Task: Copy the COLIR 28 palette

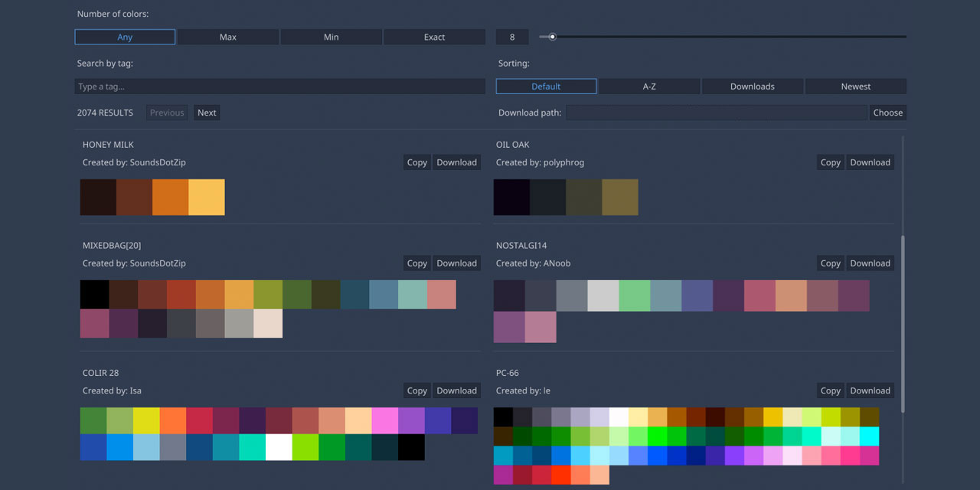Action: [x=417, y=390]
